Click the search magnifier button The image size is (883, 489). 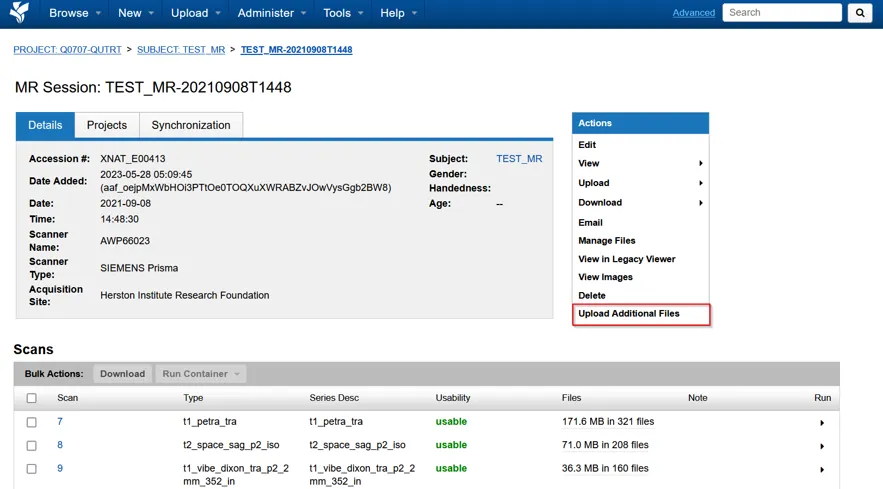(x=860, y=12)
